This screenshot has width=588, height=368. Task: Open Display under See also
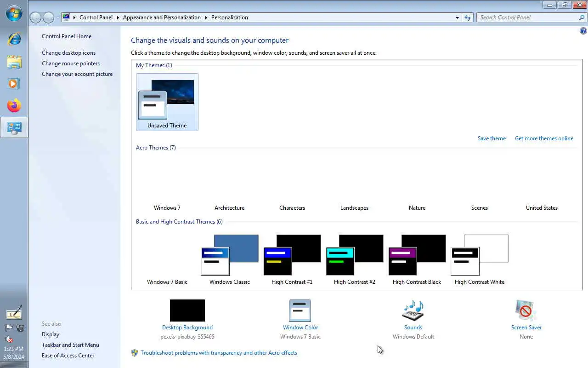[51, 334]
